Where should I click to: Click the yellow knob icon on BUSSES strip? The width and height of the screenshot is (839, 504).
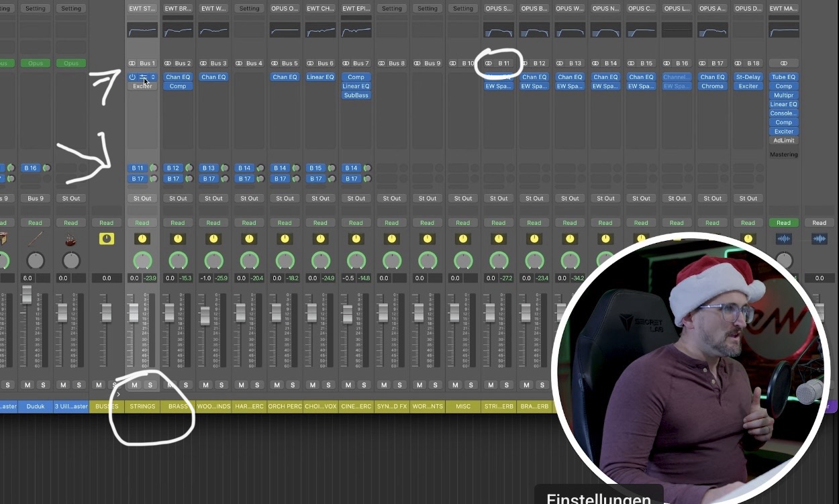pyautogui.click(x=106, y=238)
